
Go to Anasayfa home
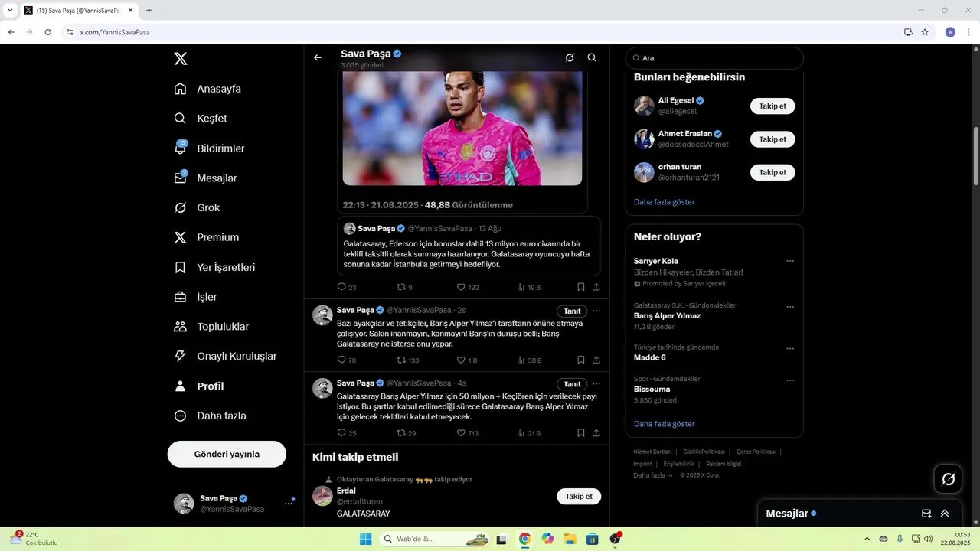pyautogui.click(x=207, y=89)
